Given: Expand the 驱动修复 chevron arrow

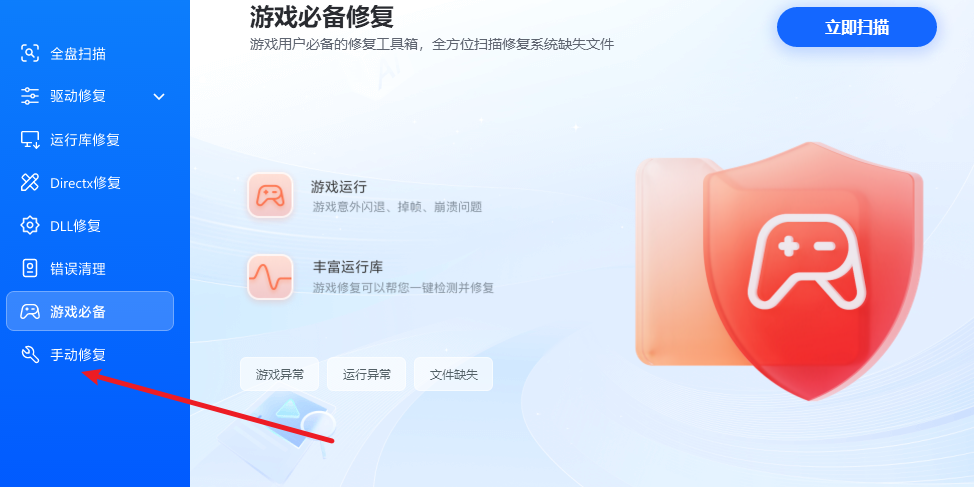Looking at the screenshot, I should click(159, 96).
